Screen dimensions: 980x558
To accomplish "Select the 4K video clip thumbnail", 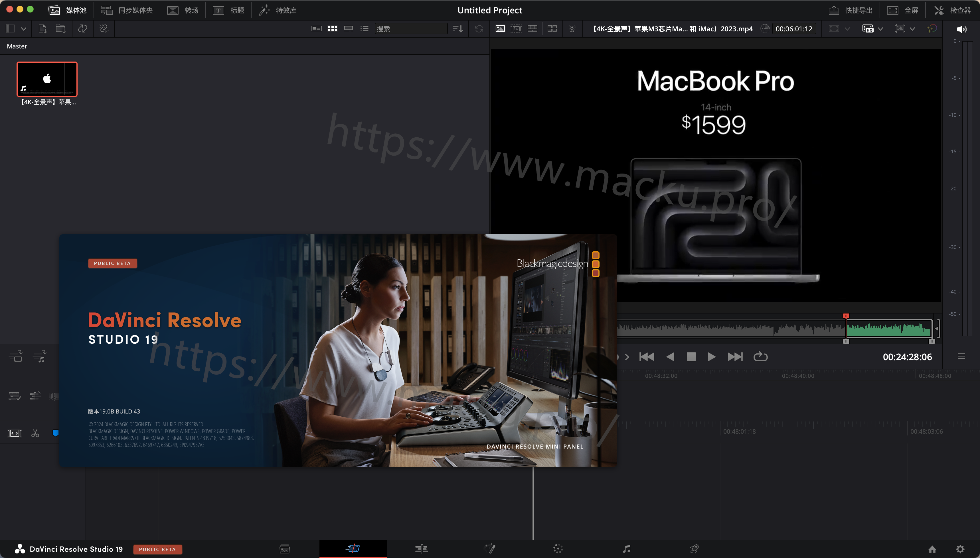I will coord(47,79).
